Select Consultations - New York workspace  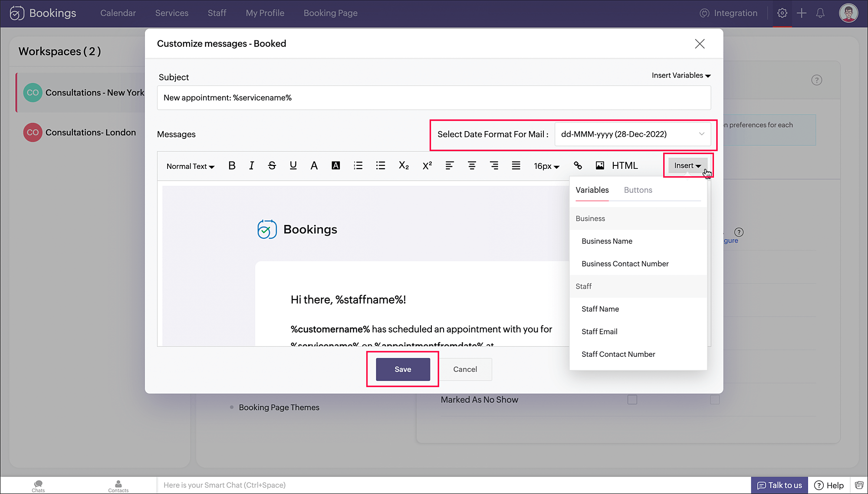81,92
